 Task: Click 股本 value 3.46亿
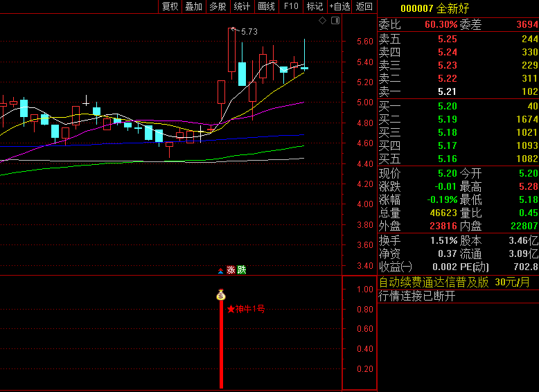[524, 240]
